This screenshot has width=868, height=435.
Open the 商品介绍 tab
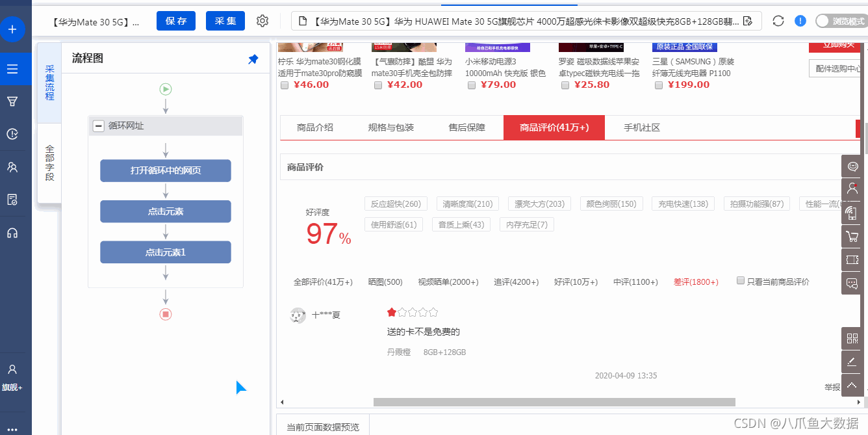[315, 127]
